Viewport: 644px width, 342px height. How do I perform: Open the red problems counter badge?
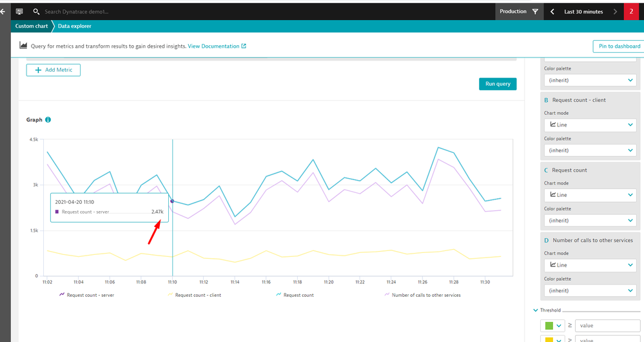pyautogui.click(x=632, y=12)
